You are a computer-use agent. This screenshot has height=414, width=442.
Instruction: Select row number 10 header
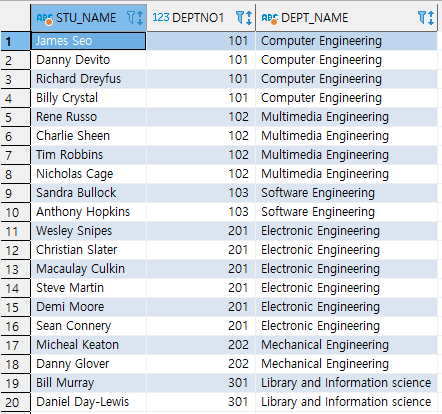click(15, 212)
